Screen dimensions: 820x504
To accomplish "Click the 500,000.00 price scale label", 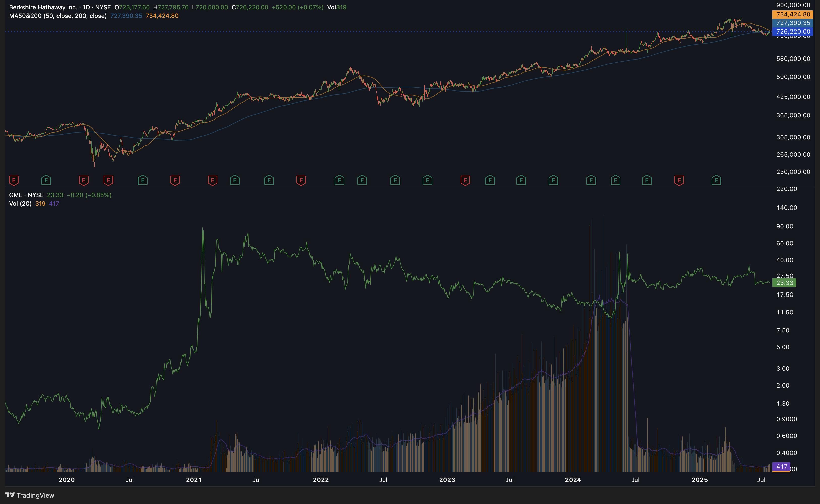I will coord(793,77).
